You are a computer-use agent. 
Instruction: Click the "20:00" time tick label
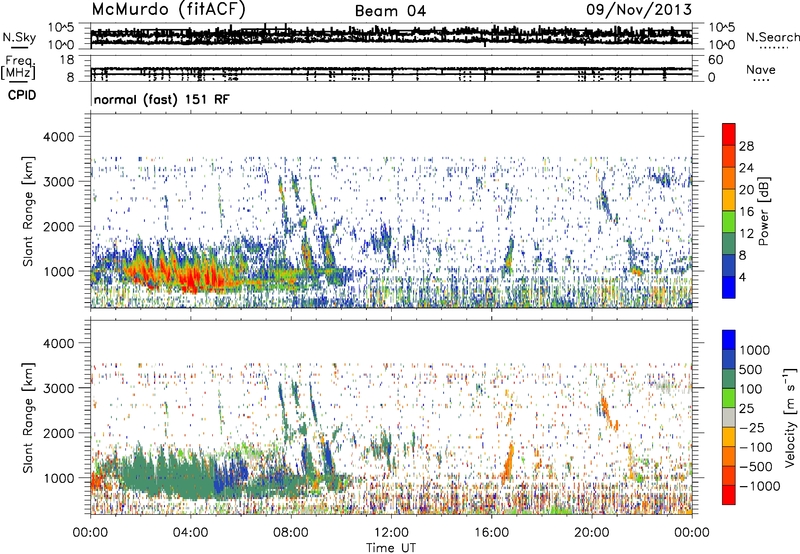click(591, 533)
